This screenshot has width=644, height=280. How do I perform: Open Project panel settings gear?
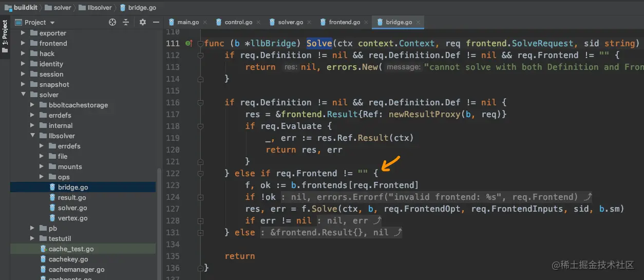[143, 22]
